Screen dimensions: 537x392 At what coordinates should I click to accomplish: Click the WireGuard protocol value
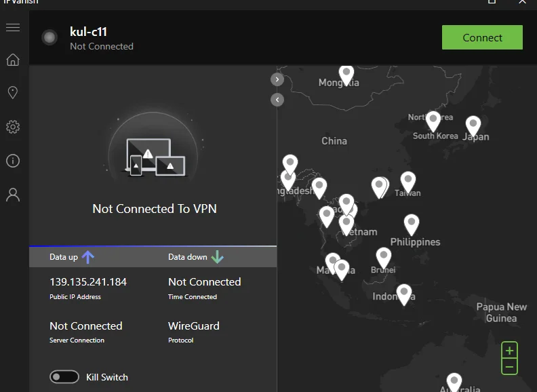point(193,326)
